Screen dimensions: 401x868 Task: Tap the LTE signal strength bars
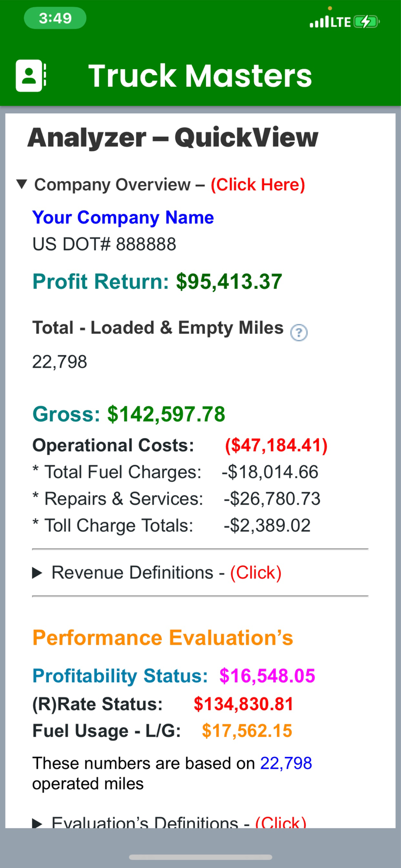[x=319, y=22]
